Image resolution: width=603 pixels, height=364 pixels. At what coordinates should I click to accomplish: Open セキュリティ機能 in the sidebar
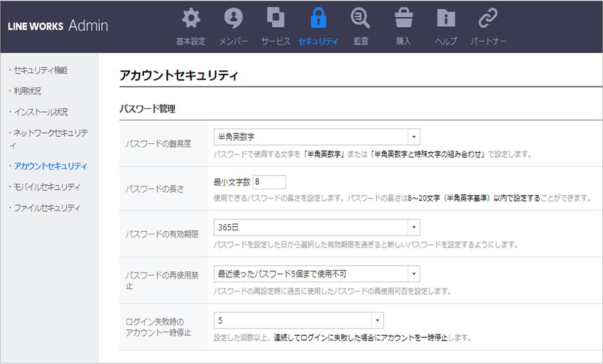(x=41, y=70)
